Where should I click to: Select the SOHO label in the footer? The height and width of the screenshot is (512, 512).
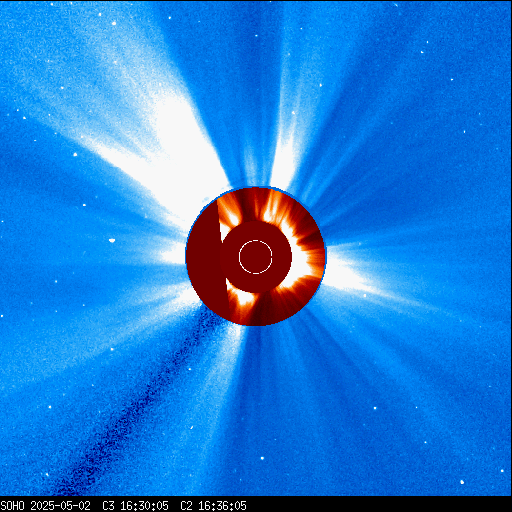(x=12, y=506)
